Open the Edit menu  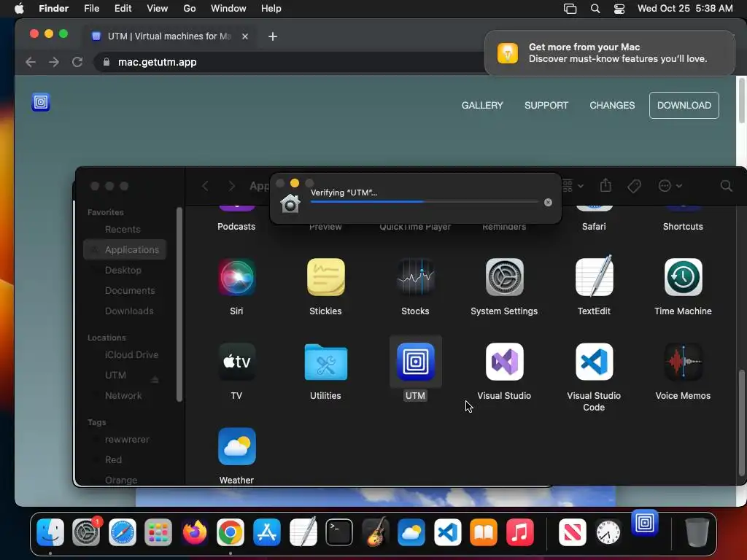point(123,9)
